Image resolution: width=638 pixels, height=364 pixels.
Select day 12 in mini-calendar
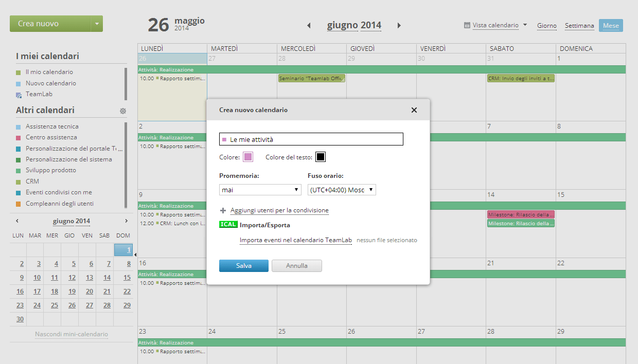click(72, 278)
